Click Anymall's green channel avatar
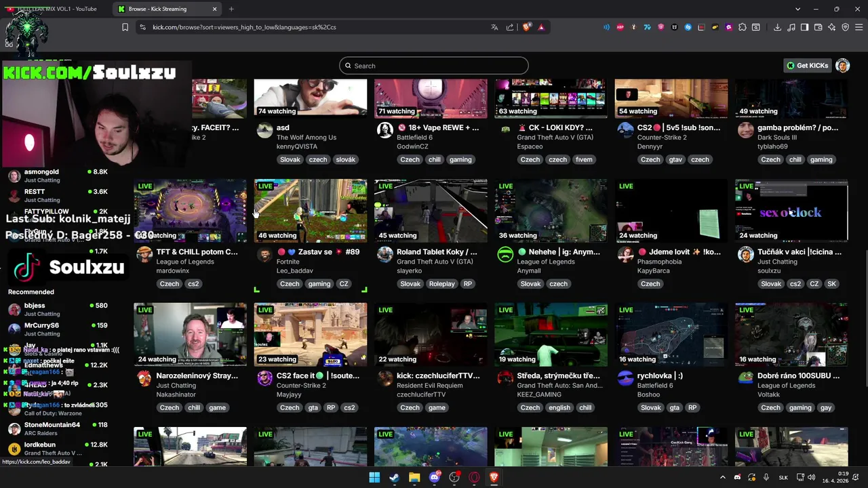Image resolution: width=868 pixels, height=488 pixels. coord(505,254)
